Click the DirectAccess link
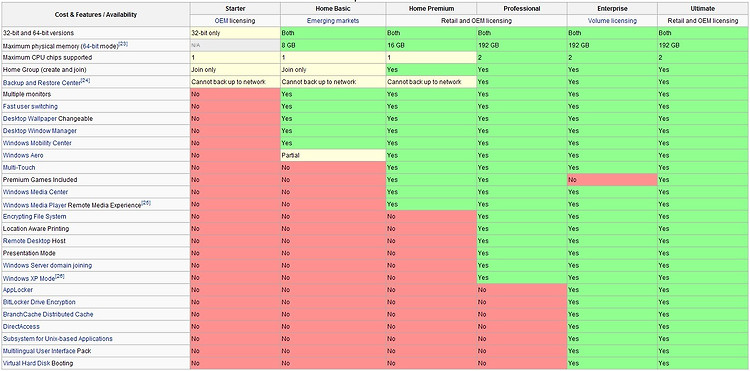This screenshot has width=750, height=371. coord(21,327)
